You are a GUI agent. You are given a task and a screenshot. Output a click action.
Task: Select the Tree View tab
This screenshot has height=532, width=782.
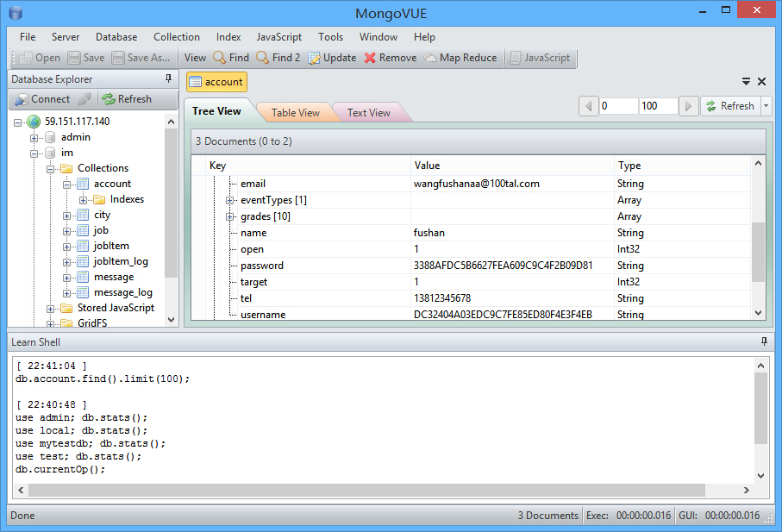pos(216,111)
